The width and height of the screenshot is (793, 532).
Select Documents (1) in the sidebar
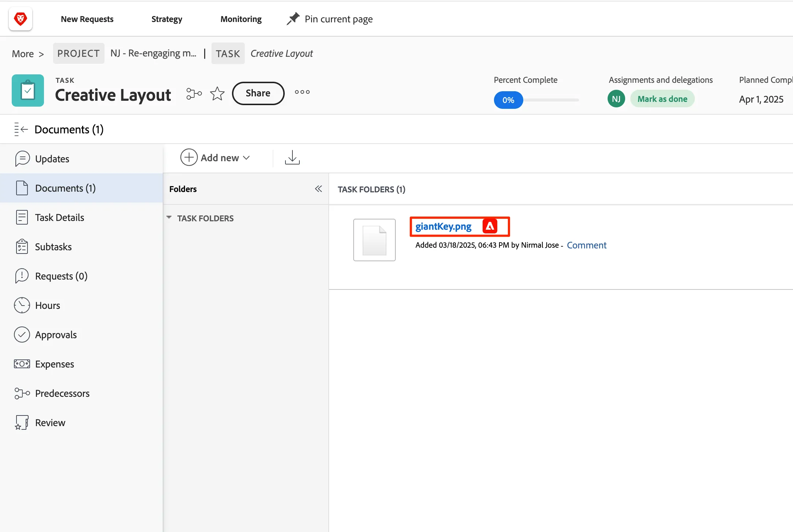81,188
